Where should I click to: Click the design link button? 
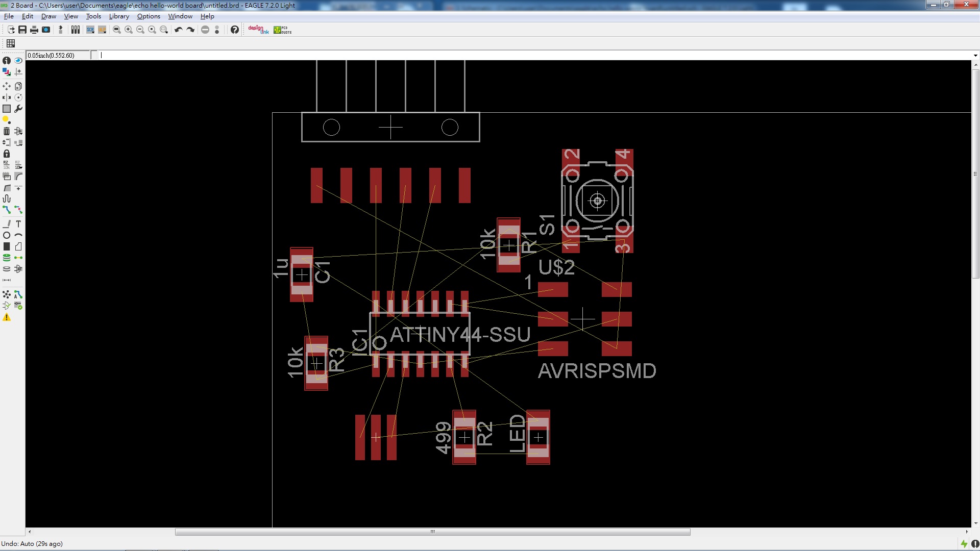[258, 30]
